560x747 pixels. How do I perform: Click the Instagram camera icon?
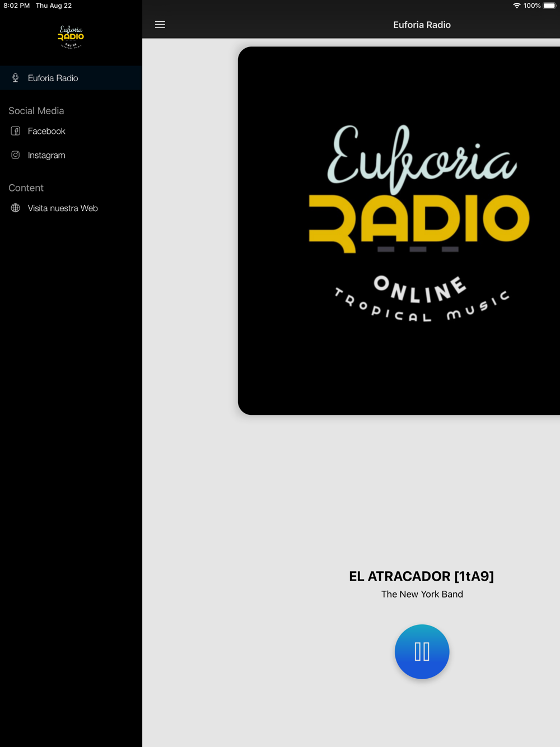pos(16,155)
